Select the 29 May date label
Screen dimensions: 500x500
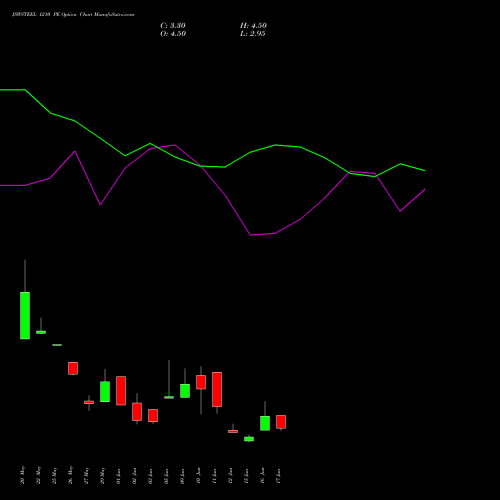102,476
